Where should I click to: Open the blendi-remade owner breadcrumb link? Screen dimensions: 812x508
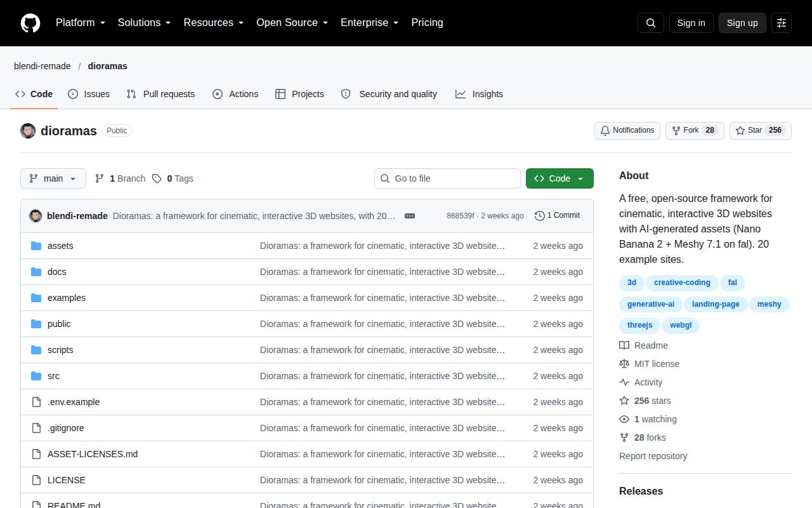pos(43,66)
